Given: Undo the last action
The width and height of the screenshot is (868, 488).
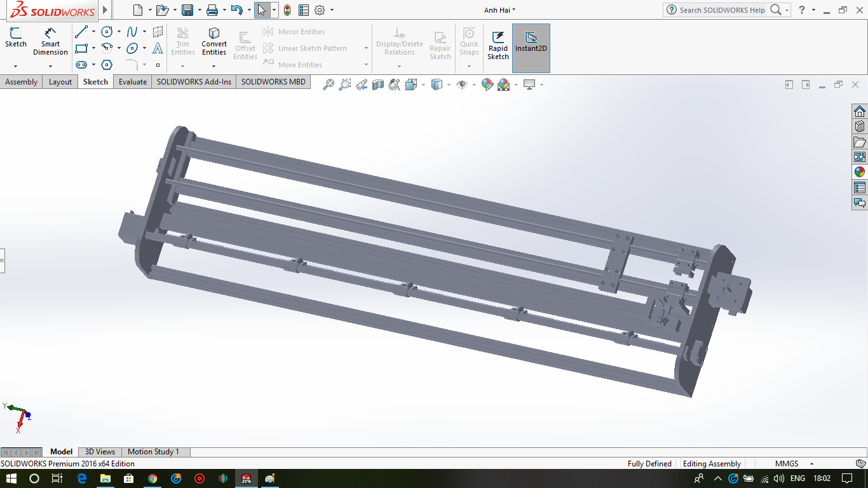Looking at the screenshot, I should pyautogui.click(x=237, y=10).
